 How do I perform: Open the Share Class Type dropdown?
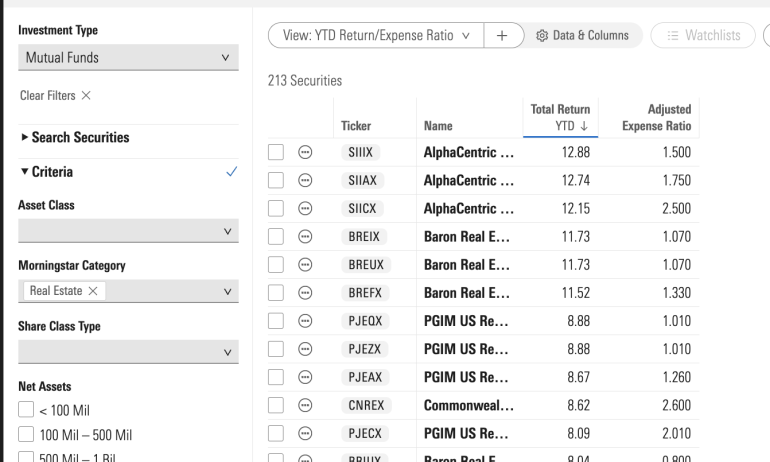(x=127, y=350)
